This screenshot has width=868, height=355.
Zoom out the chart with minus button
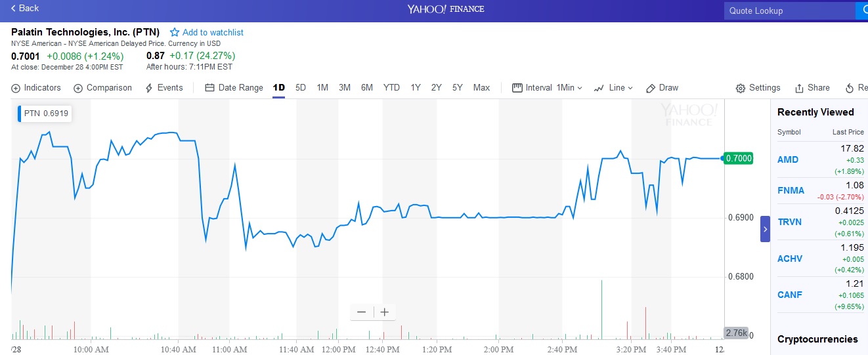(361, 312)
